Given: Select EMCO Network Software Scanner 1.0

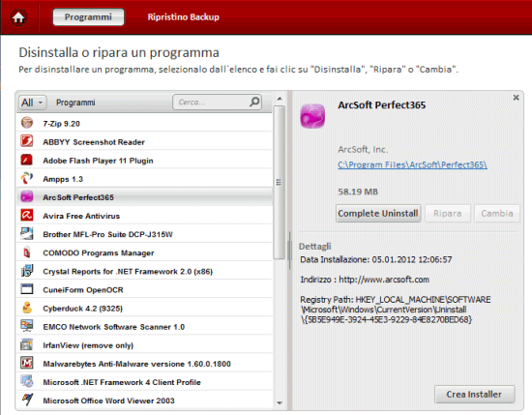Looking at the screenshot, I should coord(114,327).
